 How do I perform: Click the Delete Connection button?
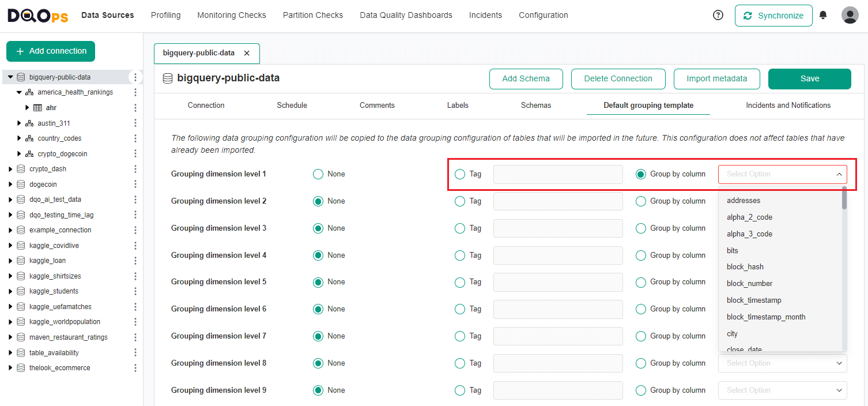click(x=618, y=79)
